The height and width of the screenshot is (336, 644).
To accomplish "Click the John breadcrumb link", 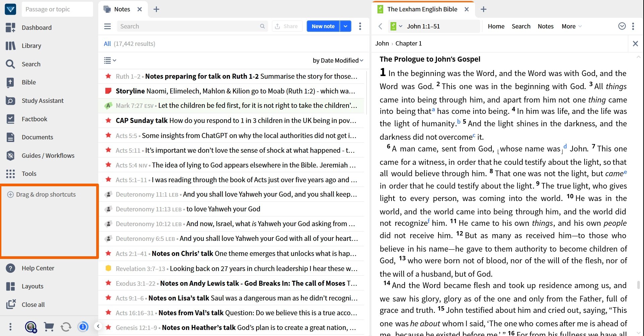I will 382,44.
